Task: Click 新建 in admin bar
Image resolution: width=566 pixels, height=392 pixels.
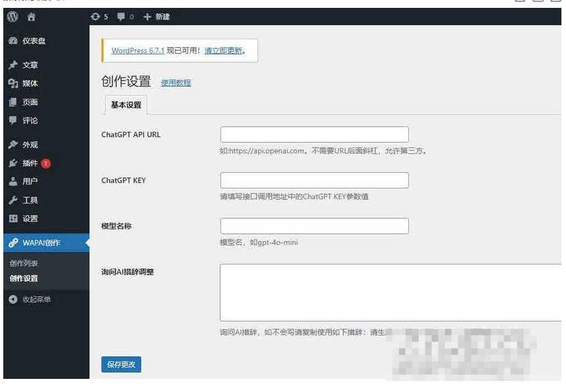Action: [162, 16]
